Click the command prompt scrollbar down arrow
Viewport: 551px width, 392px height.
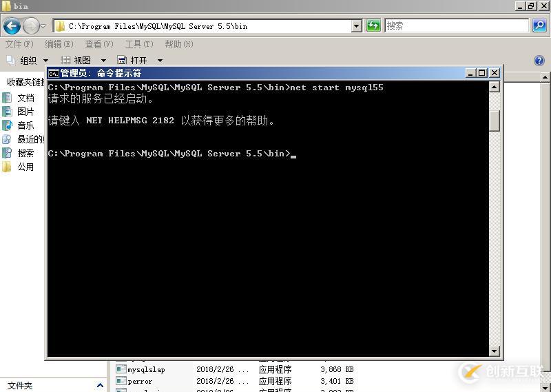(494, 351)
